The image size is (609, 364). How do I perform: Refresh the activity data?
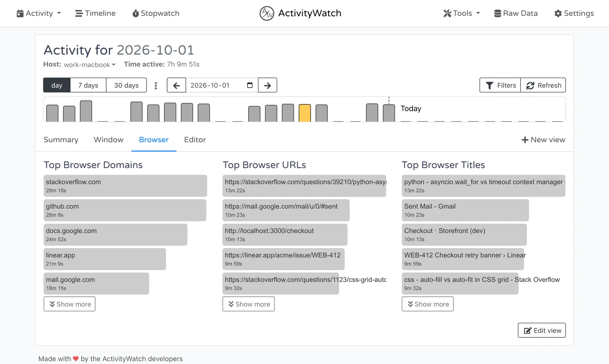[x=543, y=85]
